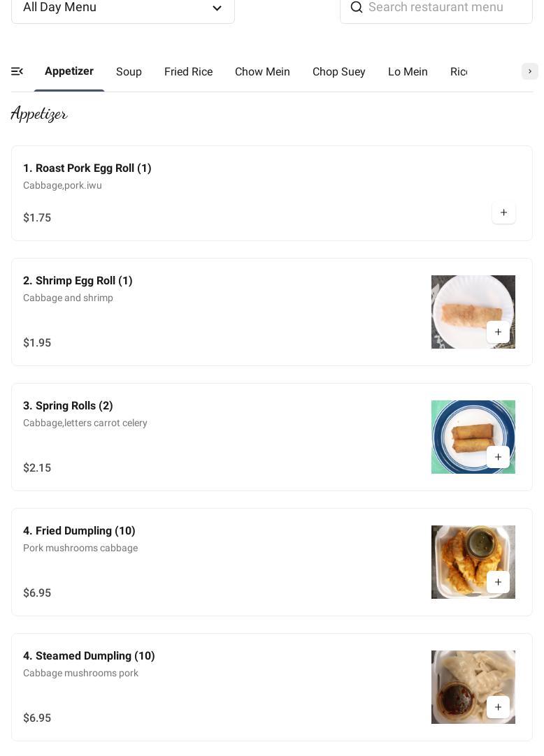This screenshot has height=756, width=544.
Task: Add Steamed Dumpling with plus icon
Action: 498,707
